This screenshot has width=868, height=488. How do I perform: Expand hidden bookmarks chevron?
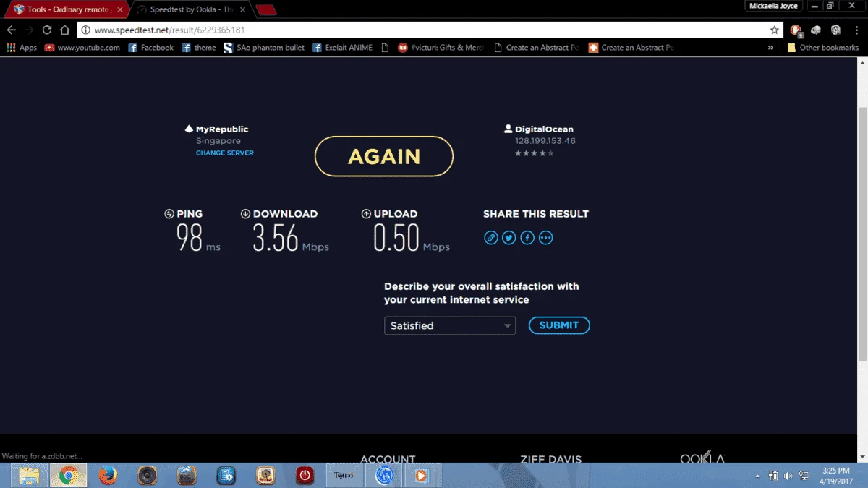point(771,48)
